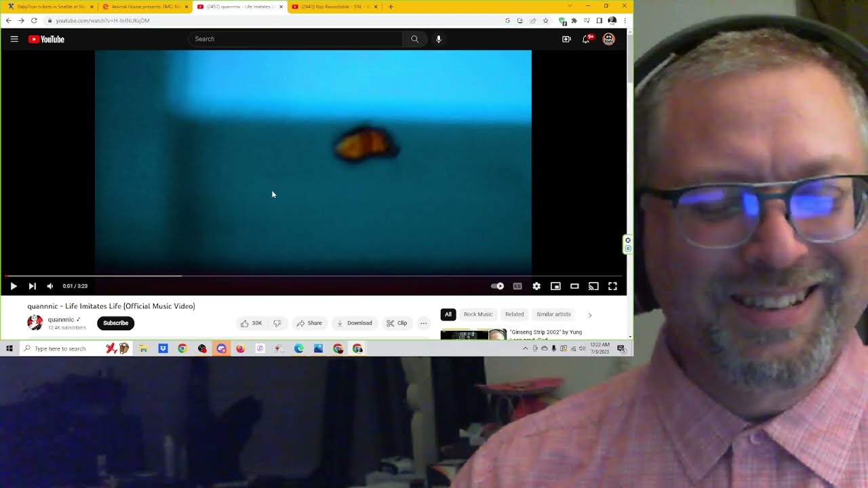Image resolution: width=868 pixels, height=488 pixels.
Task: Seek on the video progress bar
Action: pyautogui.click(x=313, y=276)
